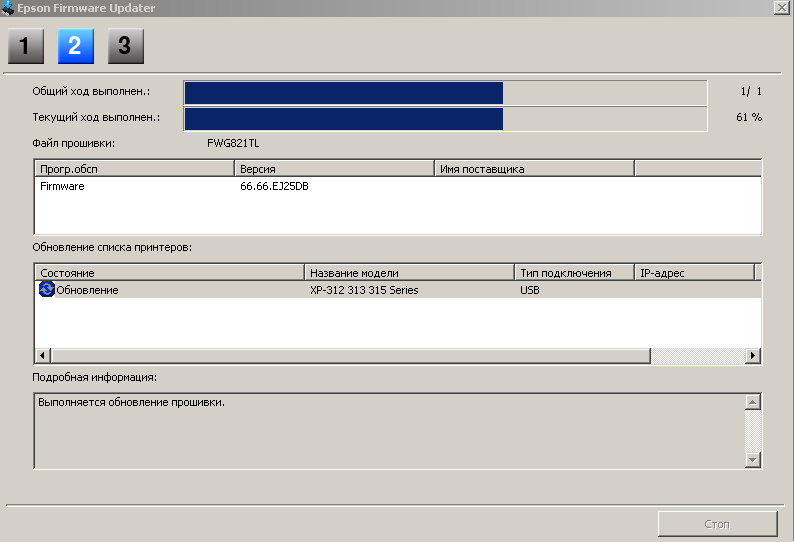Close the Epson Firmware Updater window
The width and height of the screenshot is (794, 543).
pyautogui.click(x=781, y=7)
